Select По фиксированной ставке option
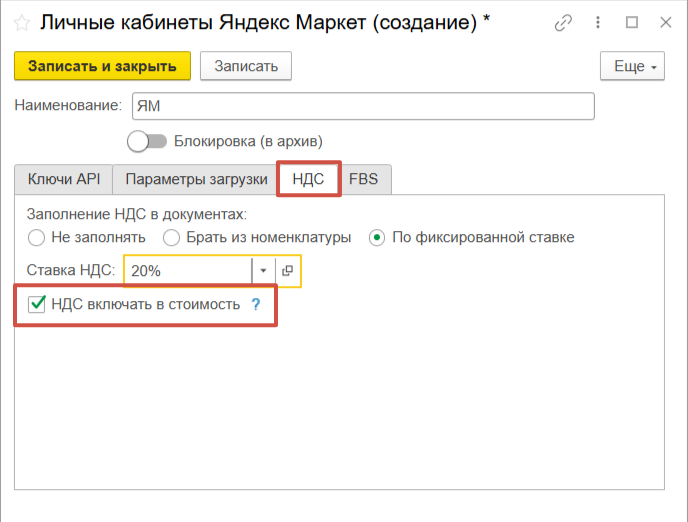The width and height of the screenshot is (688, 522). (377, 238)
